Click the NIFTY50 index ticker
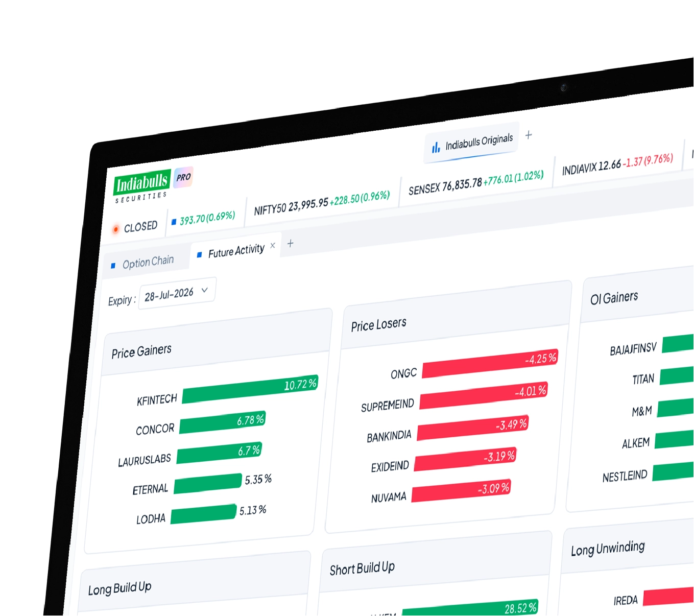694x616 pixels. (x=322, y=203)
